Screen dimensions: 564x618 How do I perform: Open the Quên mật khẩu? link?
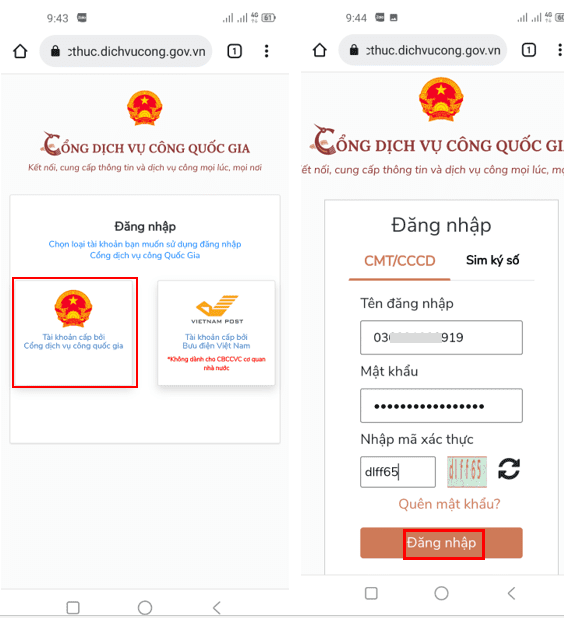(x=449, y=504)
